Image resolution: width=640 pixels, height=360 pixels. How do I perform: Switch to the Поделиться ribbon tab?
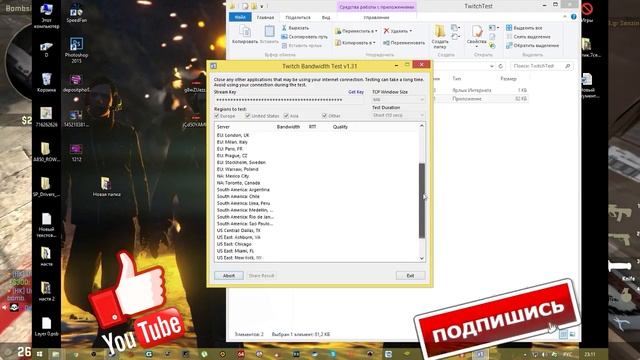click(298, 18)
